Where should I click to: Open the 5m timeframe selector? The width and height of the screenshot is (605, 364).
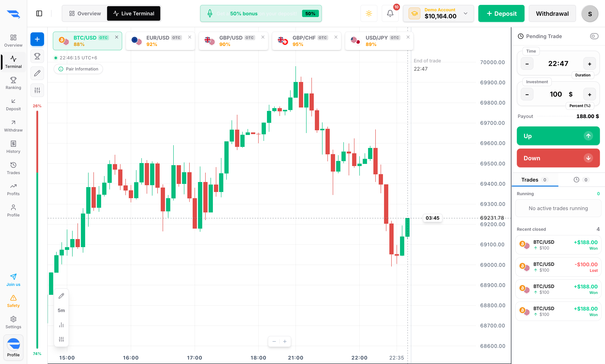tap(61, 310)
